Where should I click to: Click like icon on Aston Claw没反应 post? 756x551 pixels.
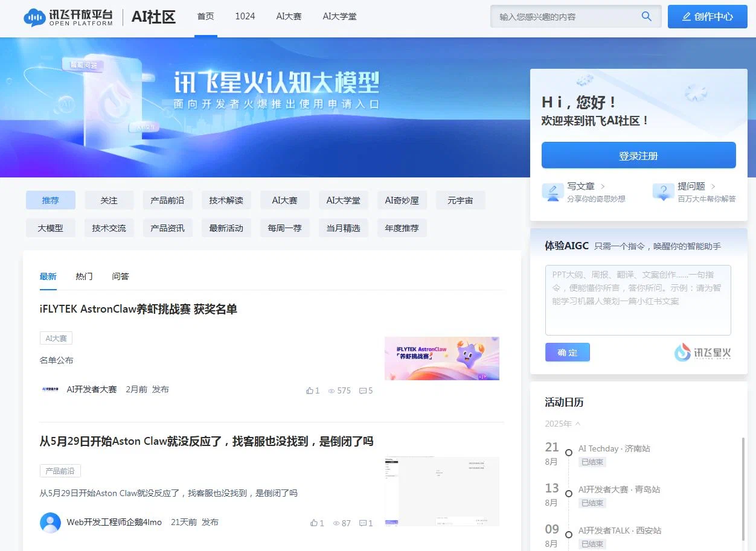click(x=313, y=523)
